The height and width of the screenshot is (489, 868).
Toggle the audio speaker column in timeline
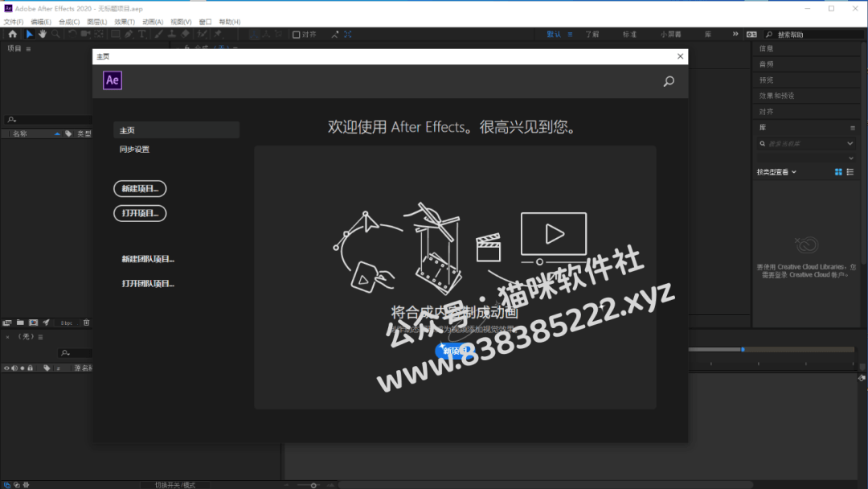tap(14, 368)
